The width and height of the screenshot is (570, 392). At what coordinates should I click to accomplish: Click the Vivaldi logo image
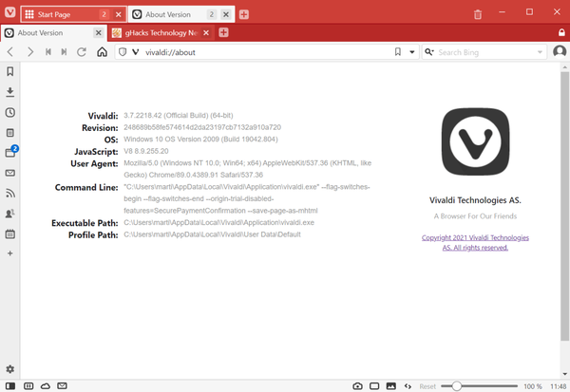pyautogui.click(x=475, y=141)
